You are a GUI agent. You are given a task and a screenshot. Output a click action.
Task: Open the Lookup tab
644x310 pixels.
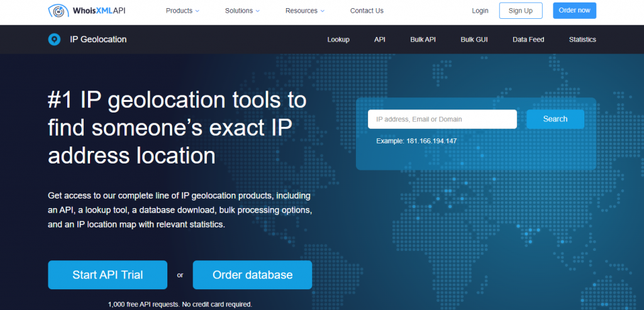tap(338, 40)
